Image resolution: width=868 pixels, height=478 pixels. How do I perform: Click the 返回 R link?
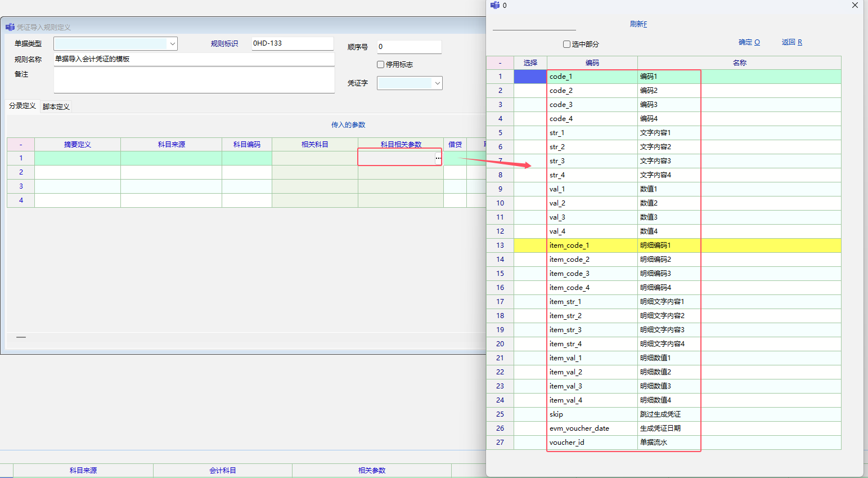coord(791,42)
